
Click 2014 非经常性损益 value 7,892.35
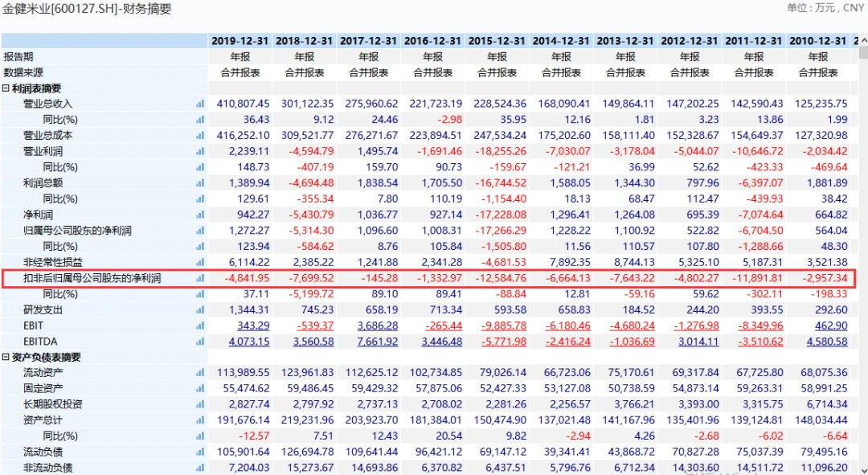point(570,262)
